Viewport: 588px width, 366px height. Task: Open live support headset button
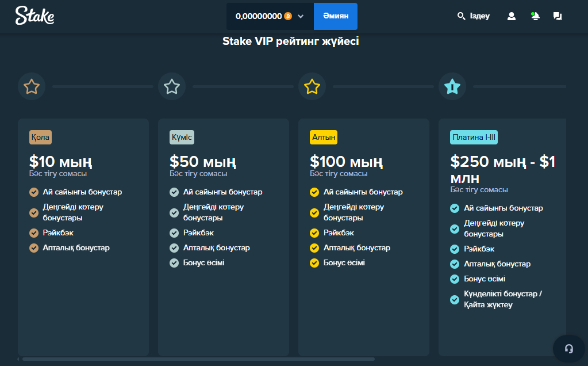[569, 348]
